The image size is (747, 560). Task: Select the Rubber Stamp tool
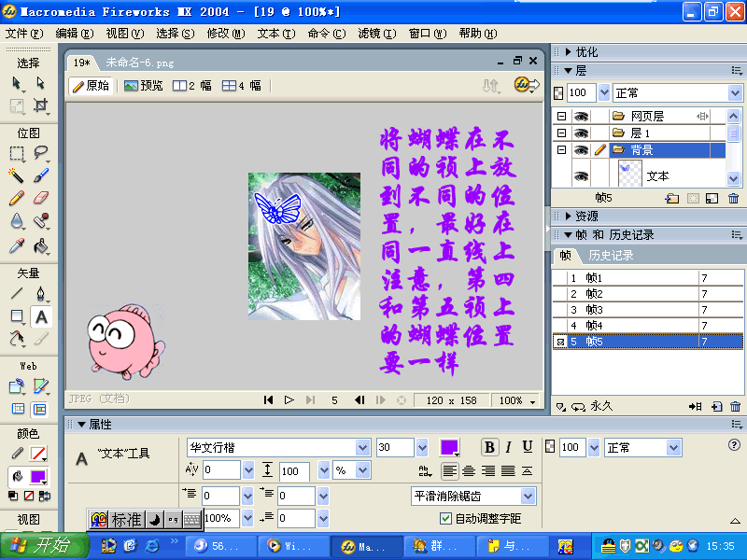pos(41,221)
